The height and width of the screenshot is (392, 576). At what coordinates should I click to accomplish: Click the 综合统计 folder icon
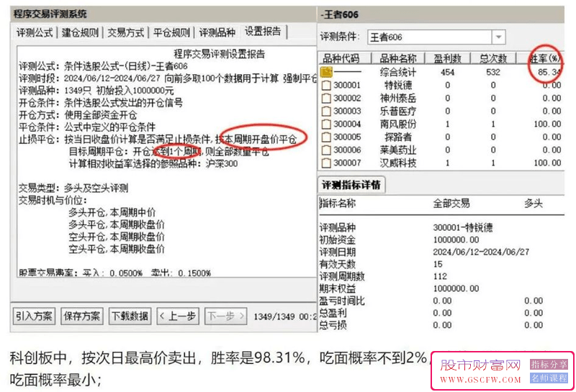326,72
